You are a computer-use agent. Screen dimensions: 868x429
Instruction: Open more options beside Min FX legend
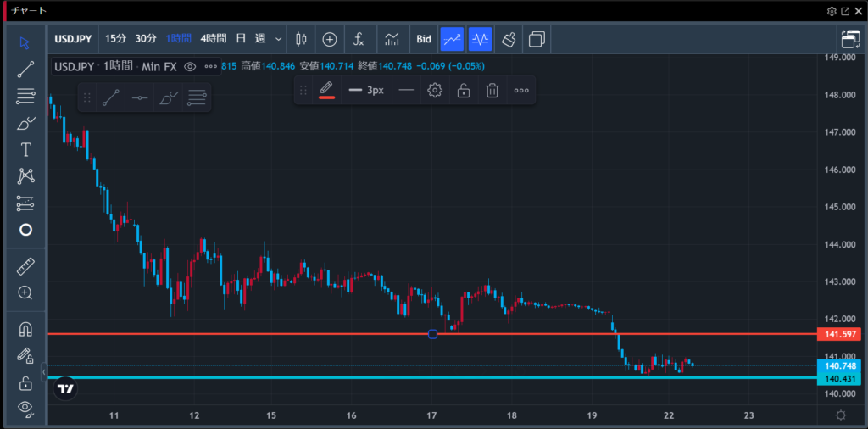tap(210, 66)
